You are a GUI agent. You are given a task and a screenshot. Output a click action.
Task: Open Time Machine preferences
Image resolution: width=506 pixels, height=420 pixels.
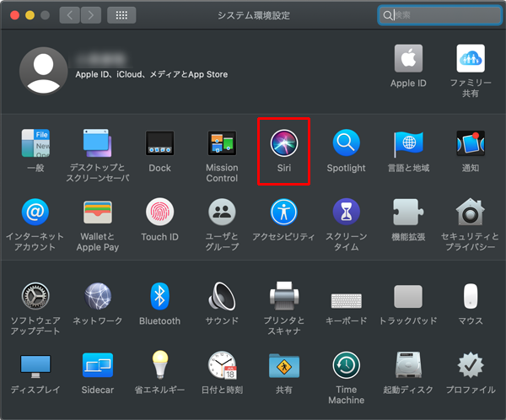coord(347,365)
